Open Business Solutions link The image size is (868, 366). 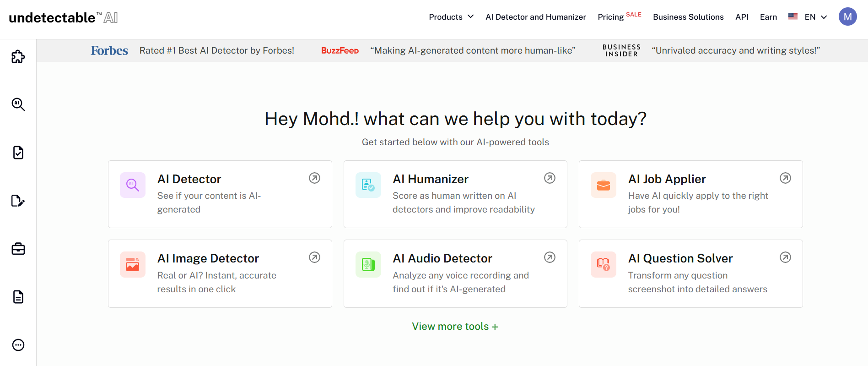(688, 17)
